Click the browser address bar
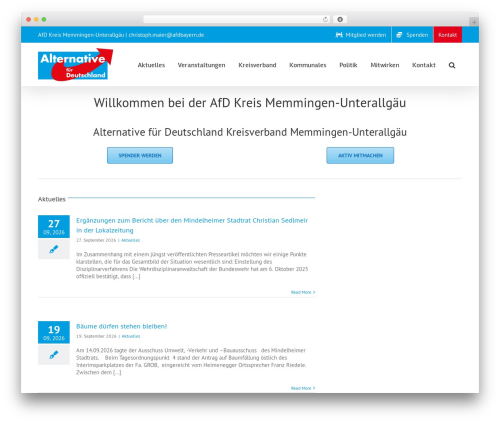Viewport: 500px width, 423px height. tap(237, 19)
